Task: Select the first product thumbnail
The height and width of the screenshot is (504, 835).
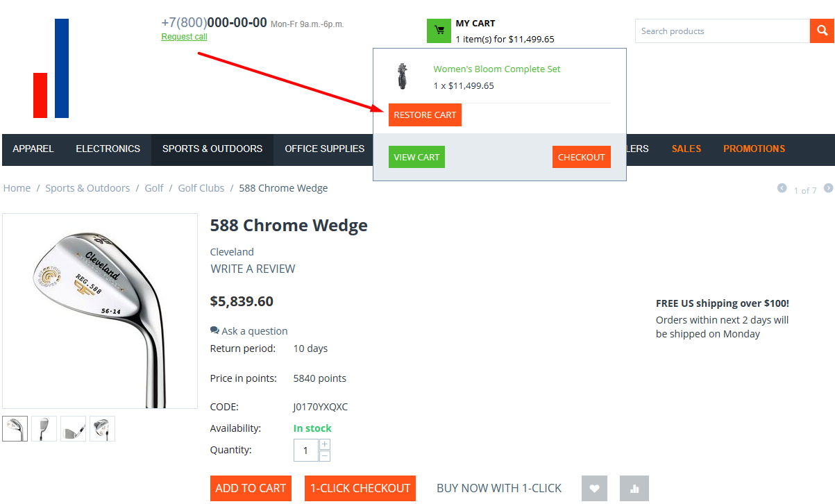Action: pyautogui.click(x=15, y=429)
